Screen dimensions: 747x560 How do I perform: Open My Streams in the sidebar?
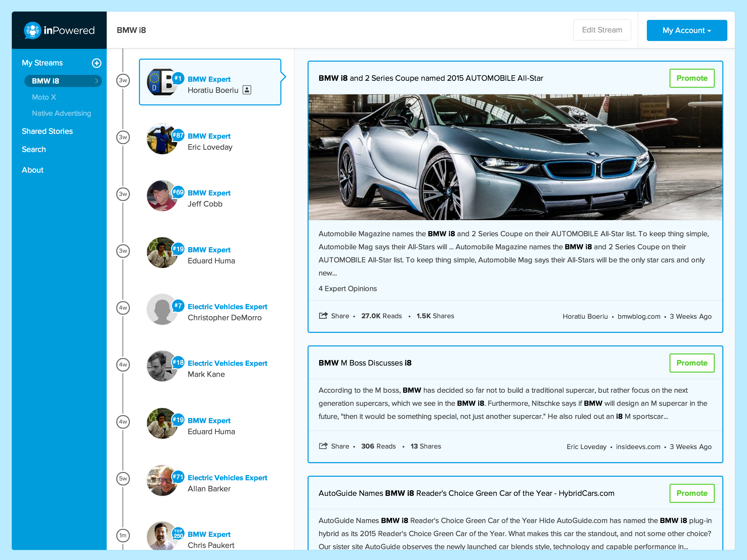(42, 63)
